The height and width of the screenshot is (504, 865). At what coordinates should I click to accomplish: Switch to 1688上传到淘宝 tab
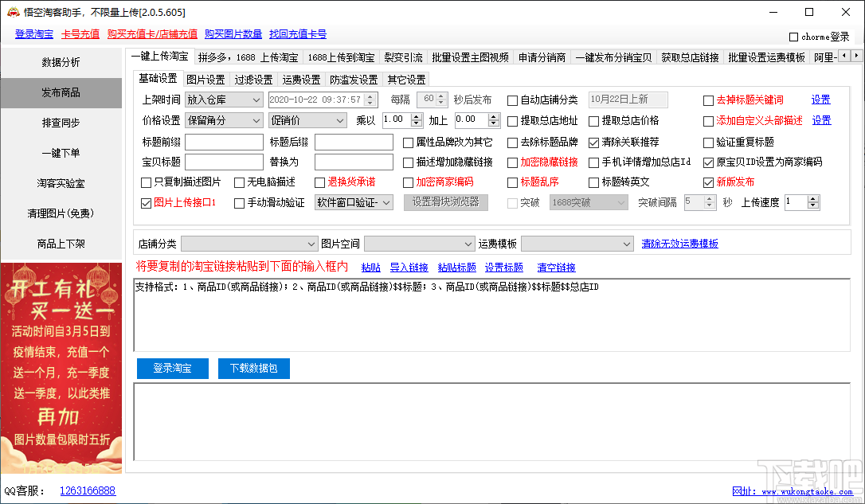click(341, 57)
